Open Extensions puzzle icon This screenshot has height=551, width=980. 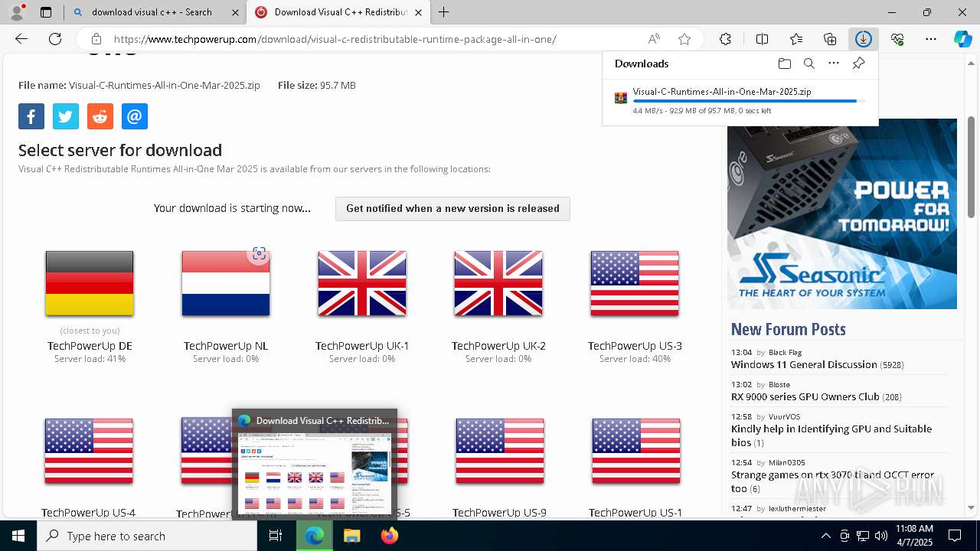(725, 39)
